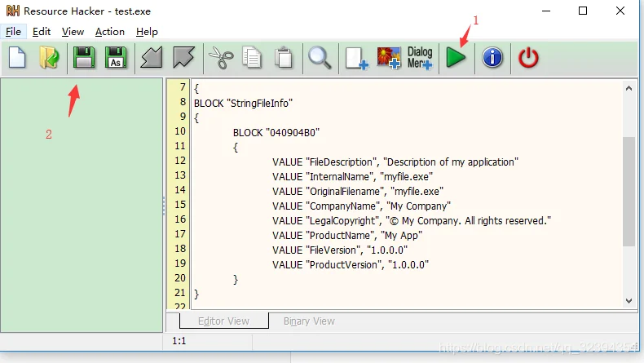Screen dimensions: 644x363
Task: Click the editor scrollbar down arrow
Action: click(629, 300)
